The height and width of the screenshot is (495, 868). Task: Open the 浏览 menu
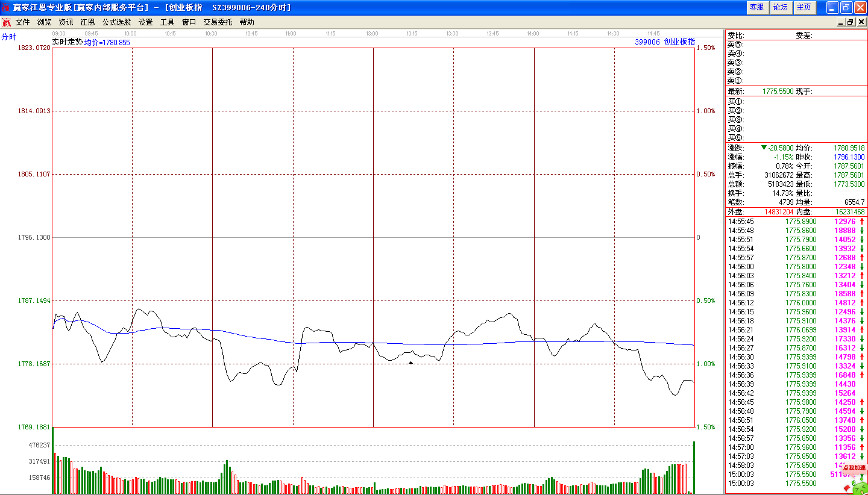click(45, 22)
